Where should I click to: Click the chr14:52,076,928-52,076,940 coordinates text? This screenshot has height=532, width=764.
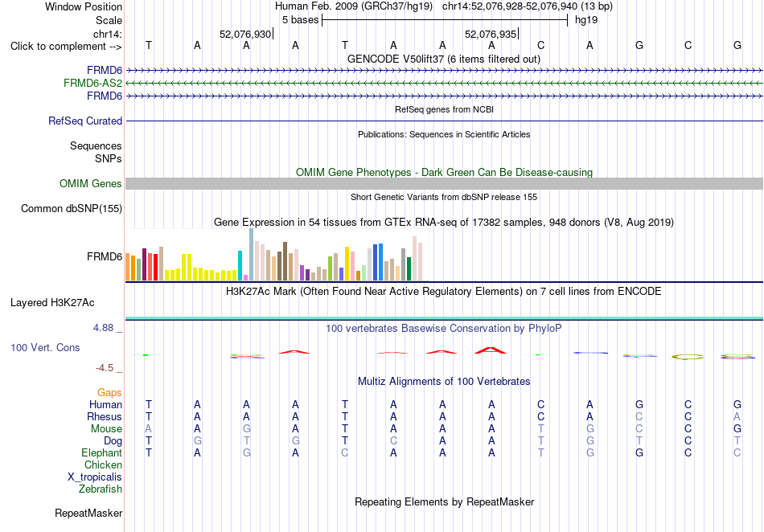point(510,6)
